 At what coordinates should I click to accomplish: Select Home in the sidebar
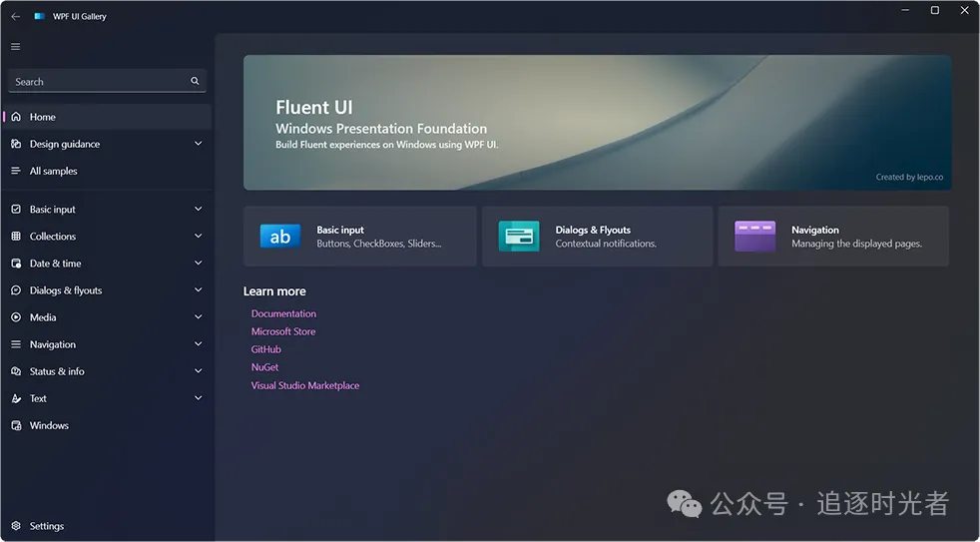coord(107,117)
